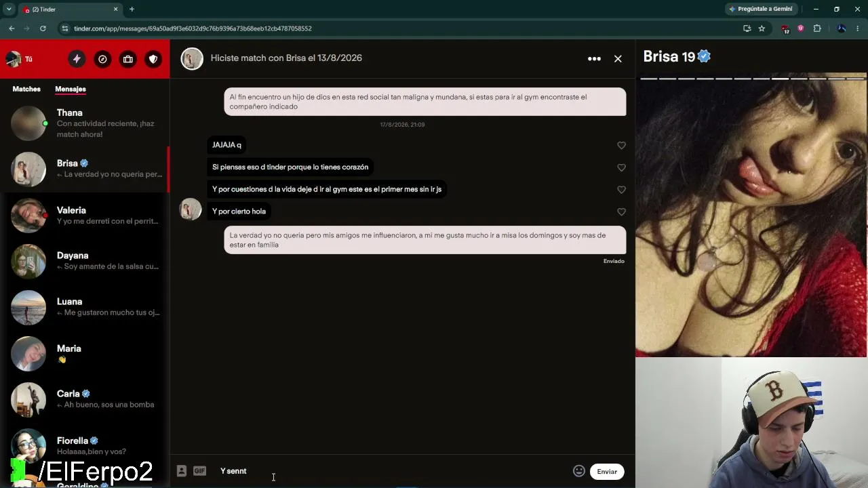The height and width of the screenshot is (488, 868).
Task: Go back in the browser
Action: click(x=12, y=28)
